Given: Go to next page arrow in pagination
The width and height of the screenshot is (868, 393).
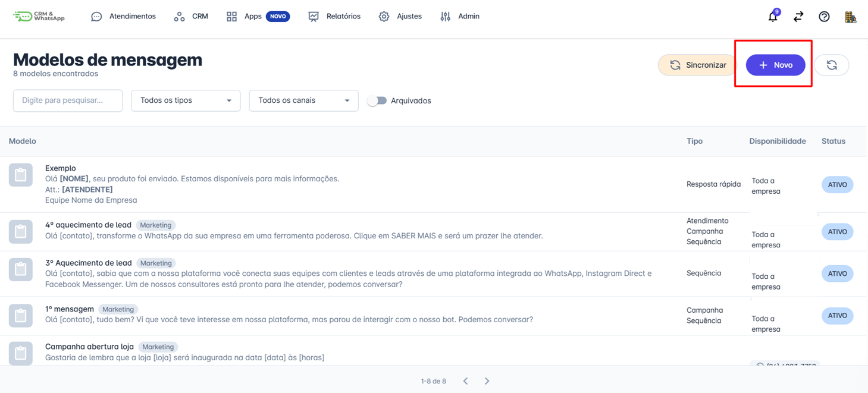Looking at the screenshot, I should pyautogui.click(x=487, y=381).
